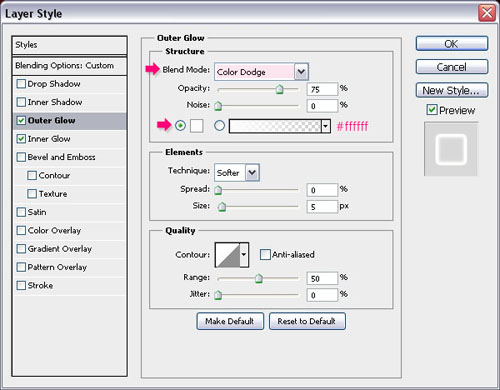Open the gradient preview bar editor
Viewport: 500px width, 390px height.
click(275, 126)
